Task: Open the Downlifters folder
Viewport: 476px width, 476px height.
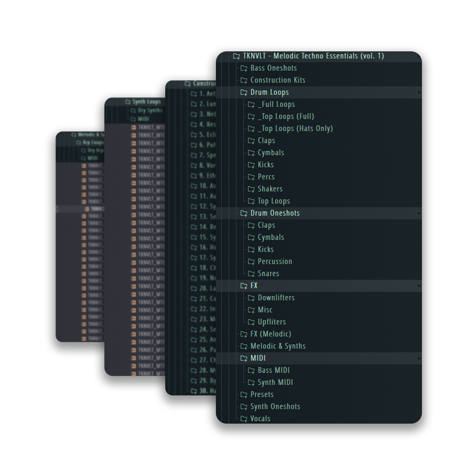Action: (x=276, y=298)
